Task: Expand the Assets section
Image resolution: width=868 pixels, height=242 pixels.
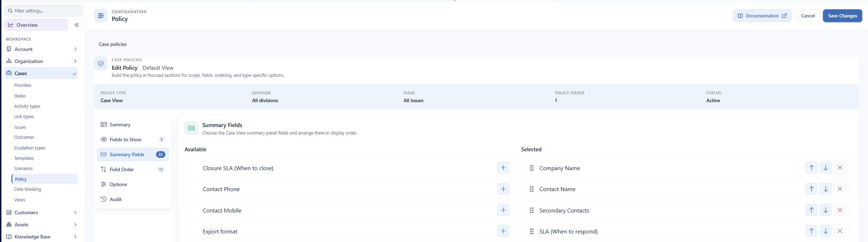Action: [41, 225]
